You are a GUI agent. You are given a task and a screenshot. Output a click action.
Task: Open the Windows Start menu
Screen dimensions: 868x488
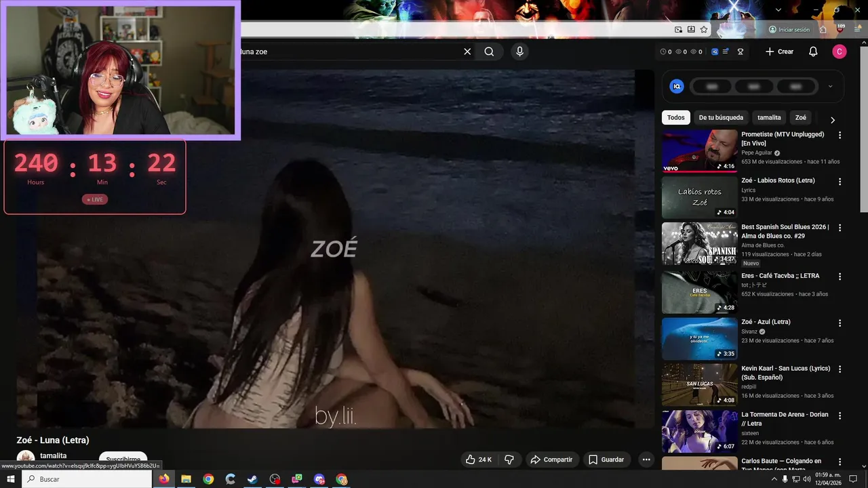pyautogui.click(x=10, y=479)
